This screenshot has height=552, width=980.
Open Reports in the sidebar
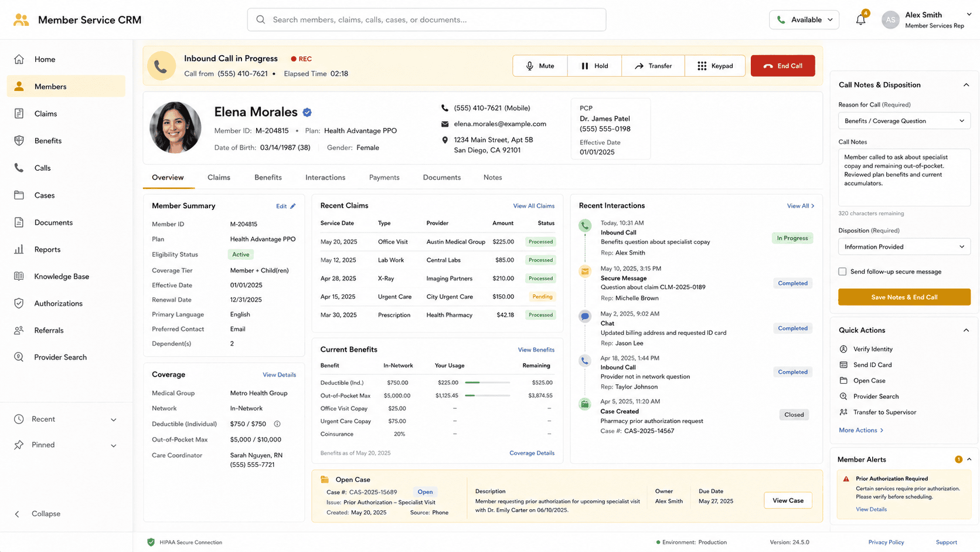pos(66,249)
